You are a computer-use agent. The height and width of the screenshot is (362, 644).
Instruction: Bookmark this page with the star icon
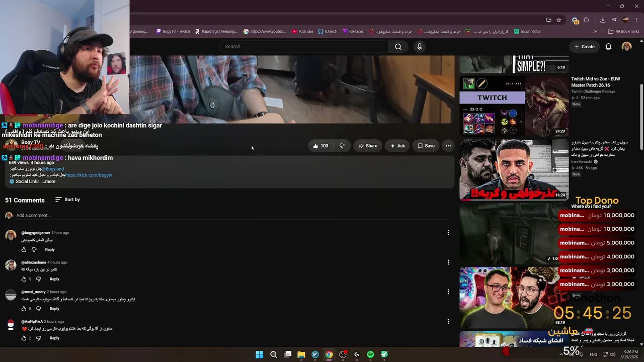tap(558, 20)
